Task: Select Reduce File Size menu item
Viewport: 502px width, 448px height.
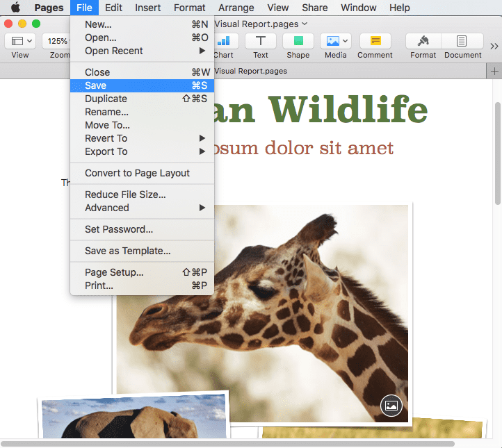Action: point(125,194)
